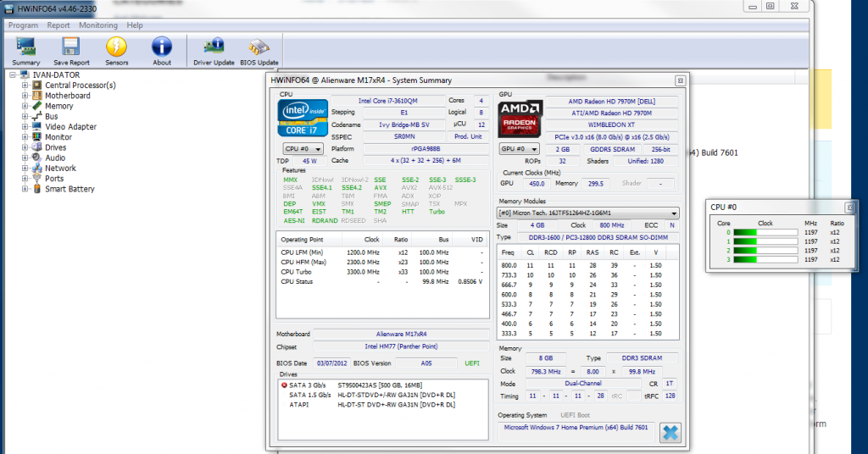Open the Micron memory module dropdown
This screenshot has height=454, width=868.
click(588, 213)
